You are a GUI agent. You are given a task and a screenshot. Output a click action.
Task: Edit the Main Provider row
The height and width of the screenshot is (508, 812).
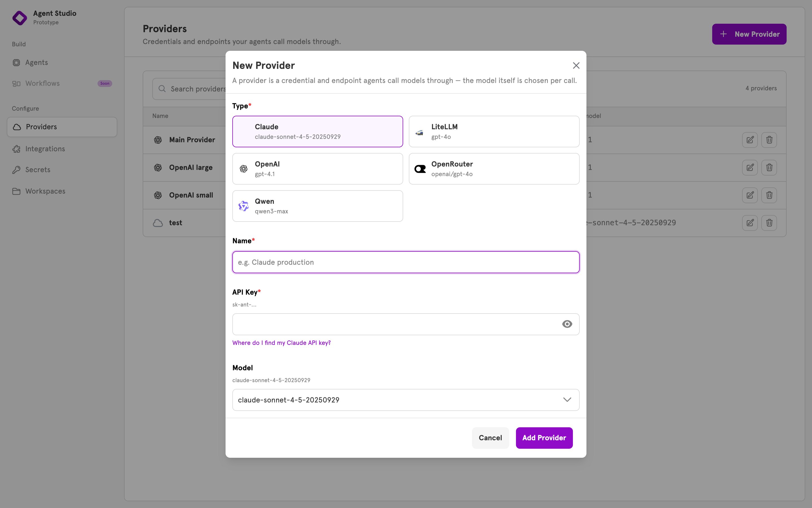(x=750, y=140)
